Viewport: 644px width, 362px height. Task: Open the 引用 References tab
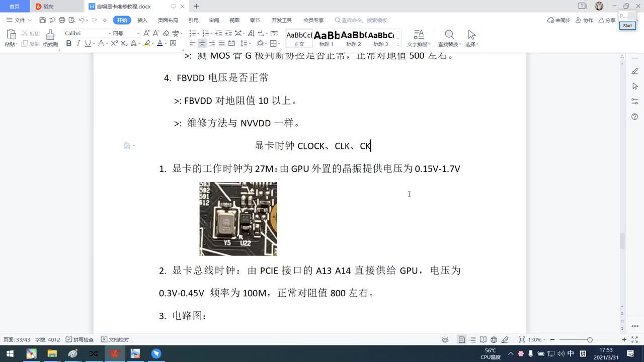point(193,20)
